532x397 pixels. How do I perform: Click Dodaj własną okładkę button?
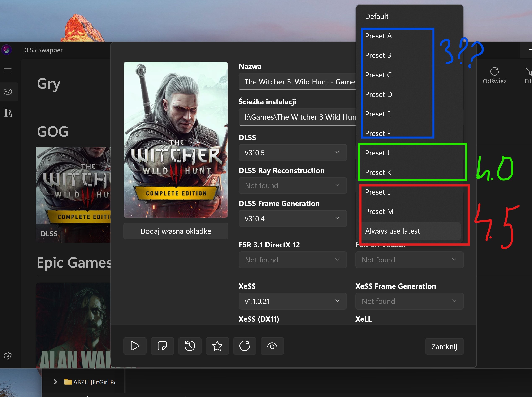coord(176,231)
